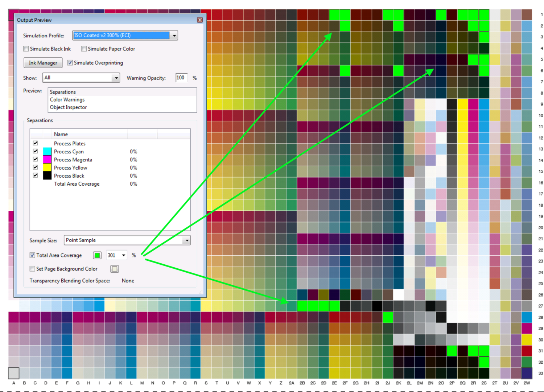Uncheck the Process Magenta checkbox

(35, 159)
